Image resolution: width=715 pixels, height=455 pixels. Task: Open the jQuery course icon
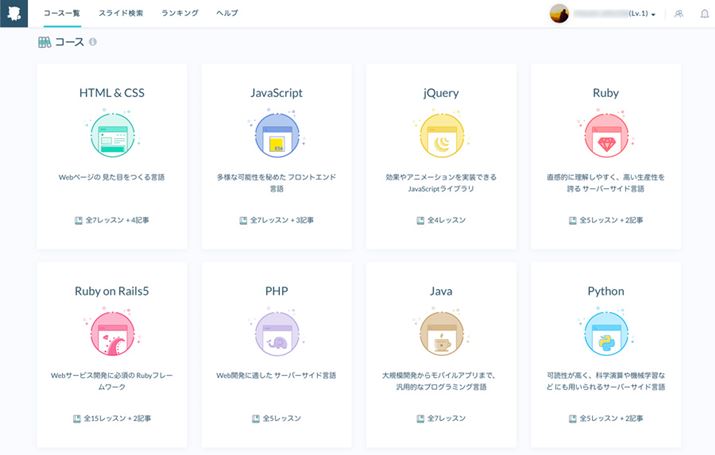pos(441,136)
